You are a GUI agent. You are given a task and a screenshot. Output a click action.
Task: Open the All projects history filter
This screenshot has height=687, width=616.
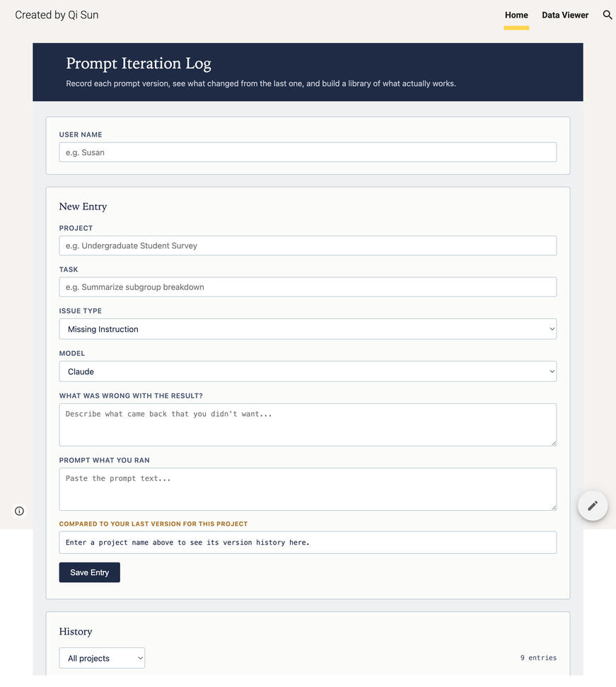[102, 658]
